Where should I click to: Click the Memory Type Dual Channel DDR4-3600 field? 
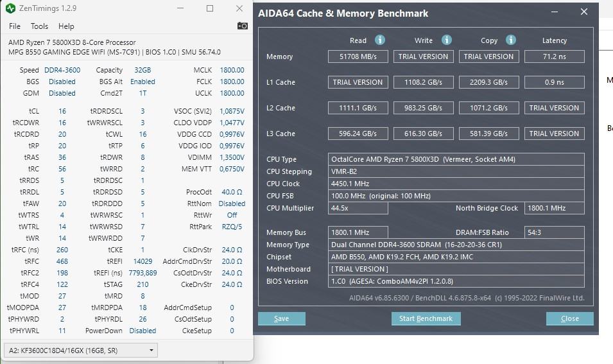tap(456, 245)
